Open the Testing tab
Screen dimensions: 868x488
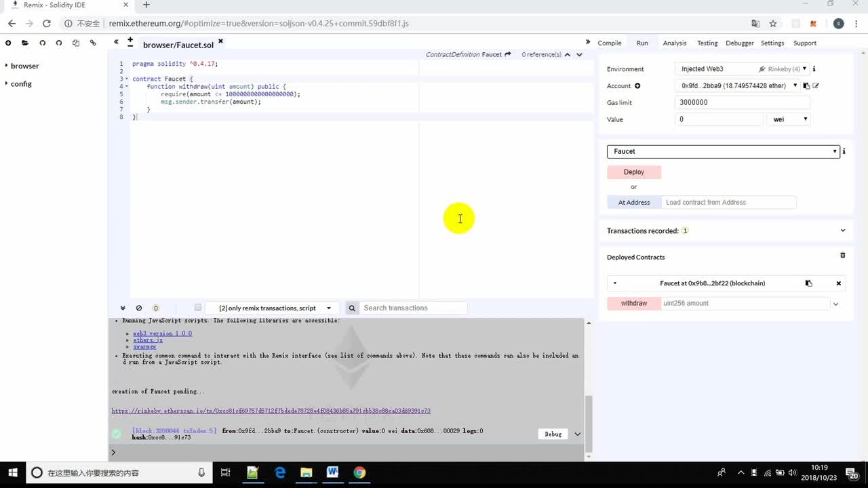coord(707,43)
